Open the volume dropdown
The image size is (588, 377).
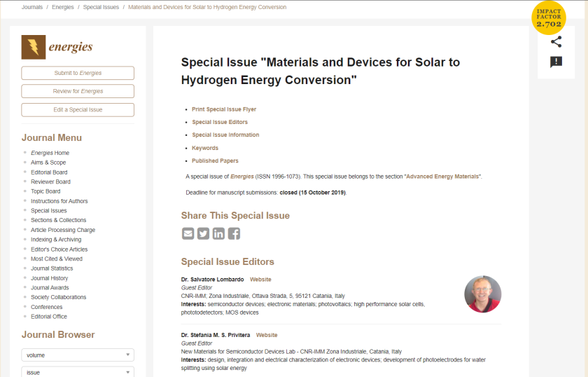[78, 355]
